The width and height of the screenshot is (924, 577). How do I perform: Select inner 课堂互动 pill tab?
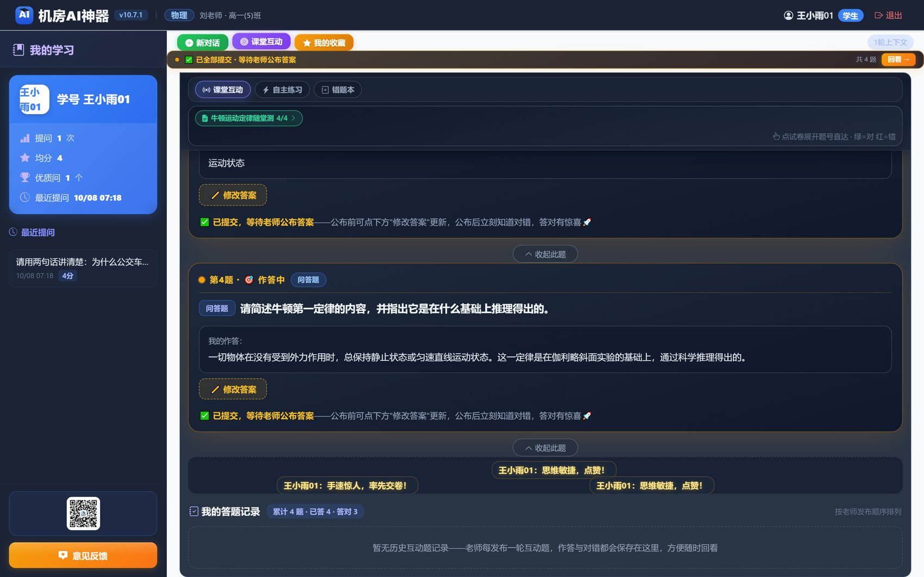(x=223, y=90)
